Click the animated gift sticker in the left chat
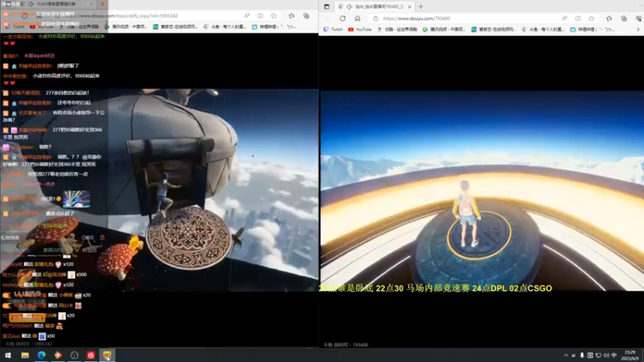Image resolution: width=644 pixels, height=362 pixels. tap(76, 199)
